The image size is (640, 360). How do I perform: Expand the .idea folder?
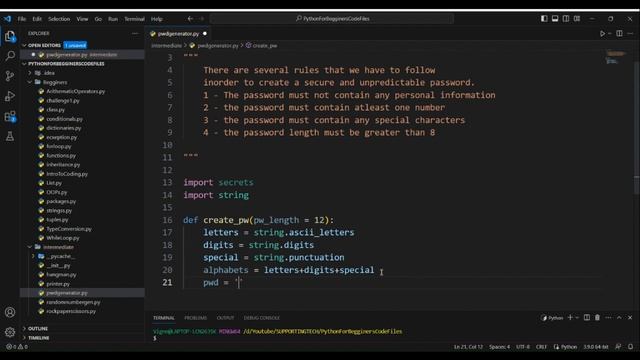[x=30, y=73]
